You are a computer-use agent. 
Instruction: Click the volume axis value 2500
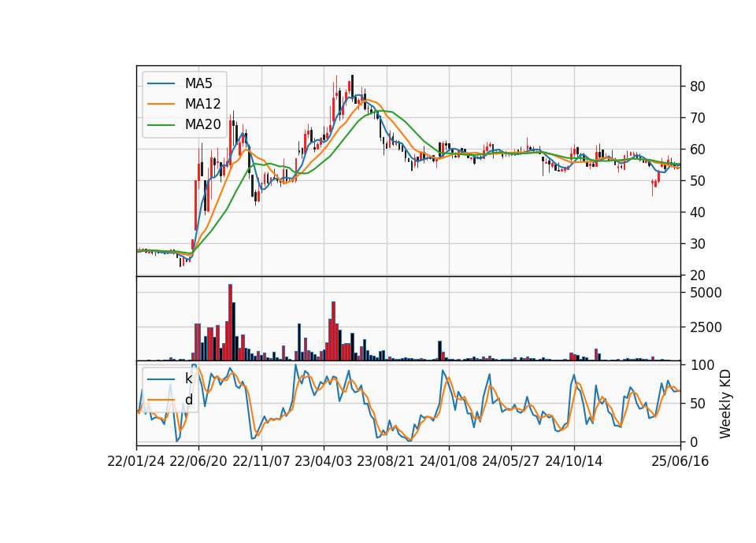(x=706, y=327)
